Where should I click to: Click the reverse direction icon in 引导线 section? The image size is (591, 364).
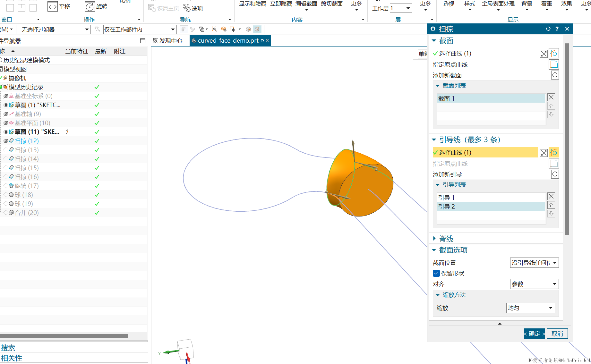pos(544,153)
